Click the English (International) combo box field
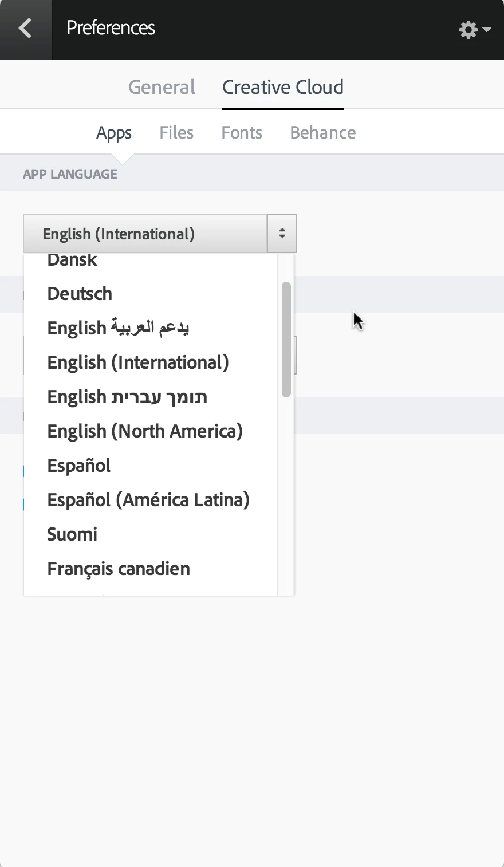Viewport: 504px width, 867px height. coord(145,234)
